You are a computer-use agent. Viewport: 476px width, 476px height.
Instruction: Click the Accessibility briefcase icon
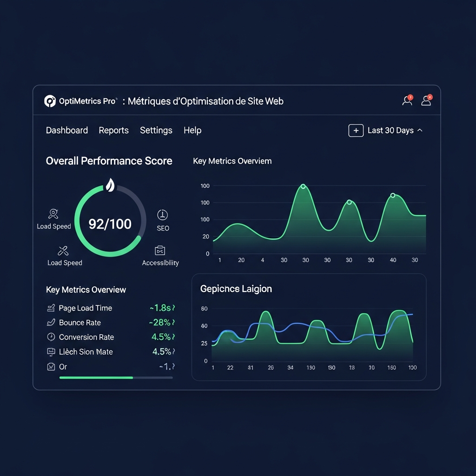160,251
